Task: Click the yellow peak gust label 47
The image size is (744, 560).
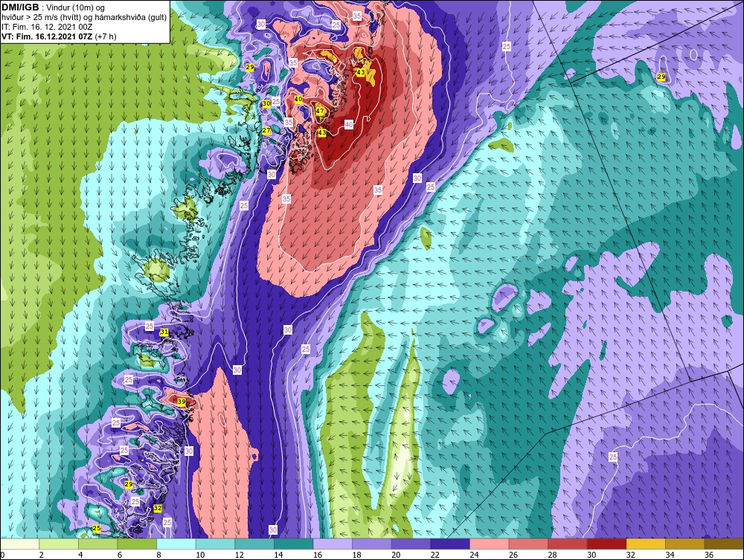Action: tap(320, 112)
